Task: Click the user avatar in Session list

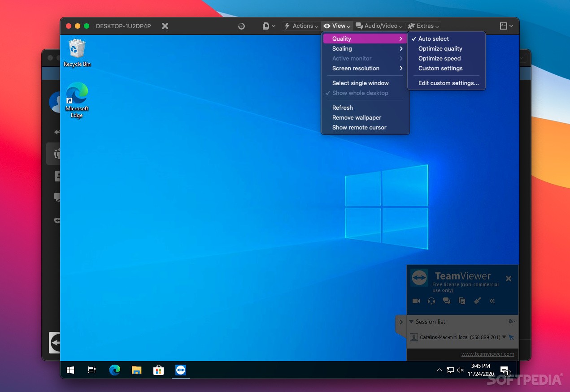Action: 414,337
